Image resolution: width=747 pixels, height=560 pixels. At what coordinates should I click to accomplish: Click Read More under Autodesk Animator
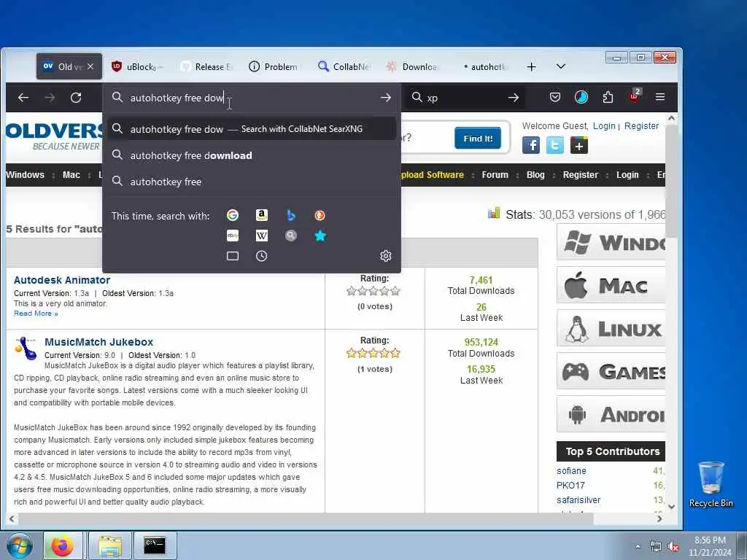(x=36, y=314)
